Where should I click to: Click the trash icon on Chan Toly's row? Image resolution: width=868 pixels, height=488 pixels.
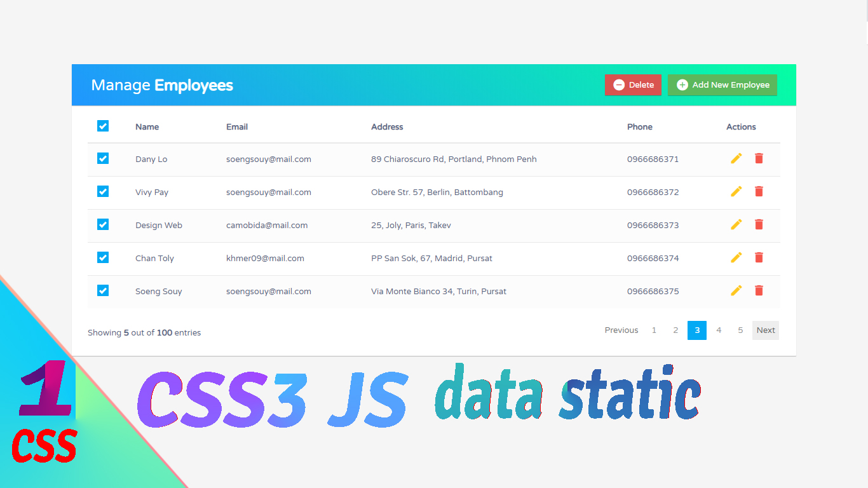759,257
